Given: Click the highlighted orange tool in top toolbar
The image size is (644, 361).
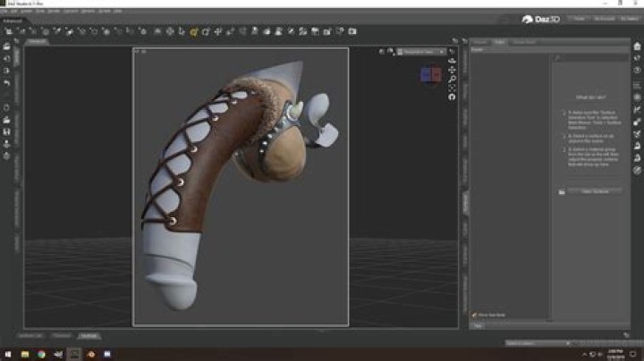Looking at the screenshot, I should (195, 32).
